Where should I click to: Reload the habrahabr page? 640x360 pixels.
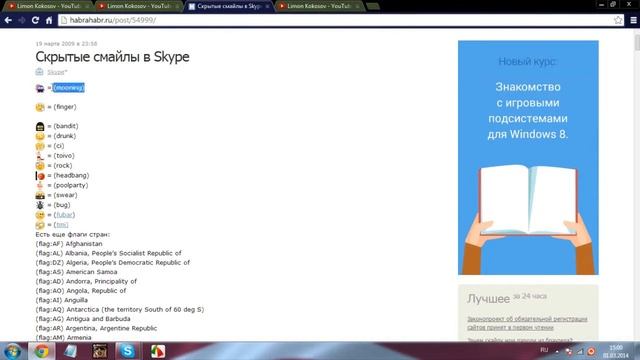click(36, 20)
